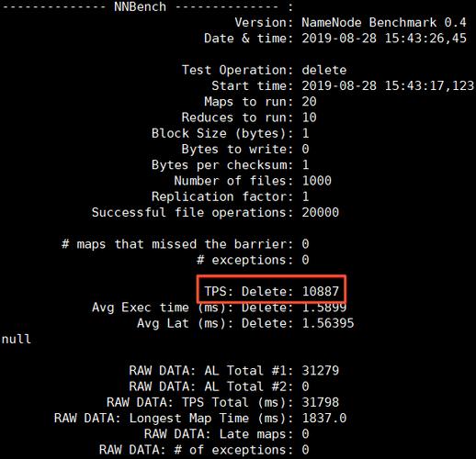Click the maps that missed the barrier line
Screen dimensions: 476x459
(x=185, y=244)
